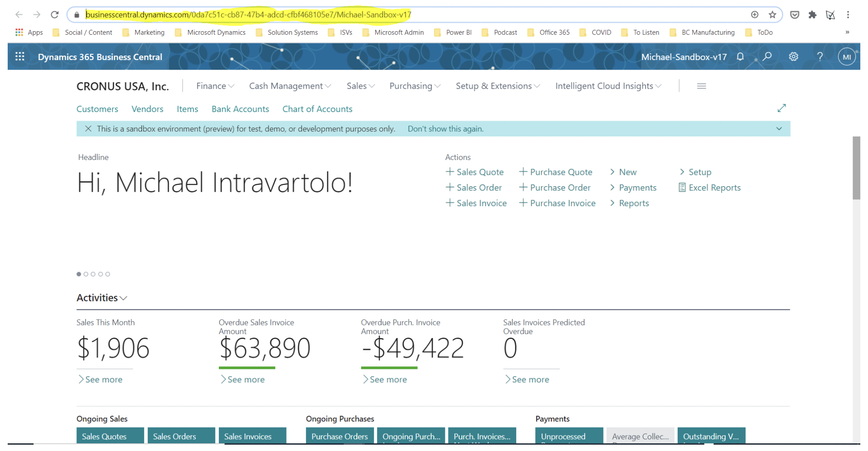Bookmark this page with the star icon
Viewport: 868px width, 451px height.
pyautogui.click(x=773, y=14)
